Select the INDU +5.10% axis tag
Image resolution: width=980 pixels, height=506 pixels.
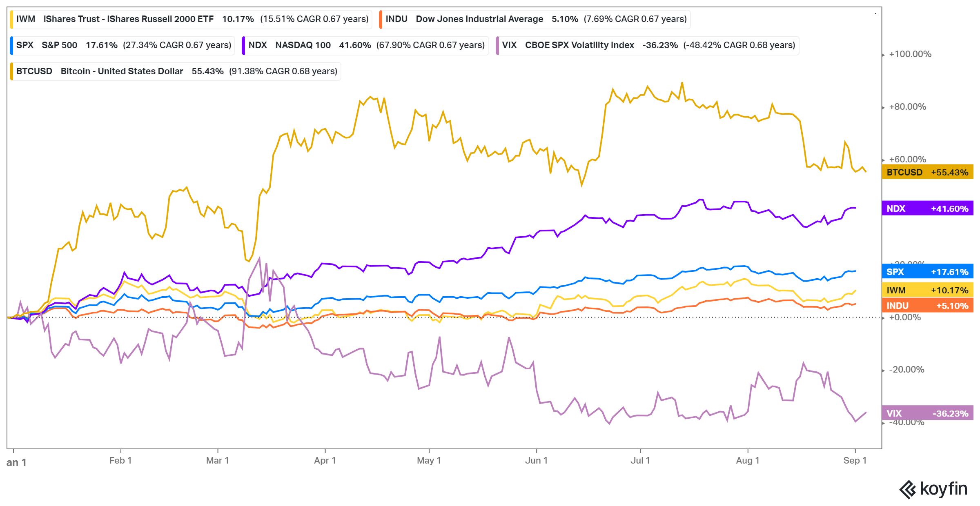(927, 306)
